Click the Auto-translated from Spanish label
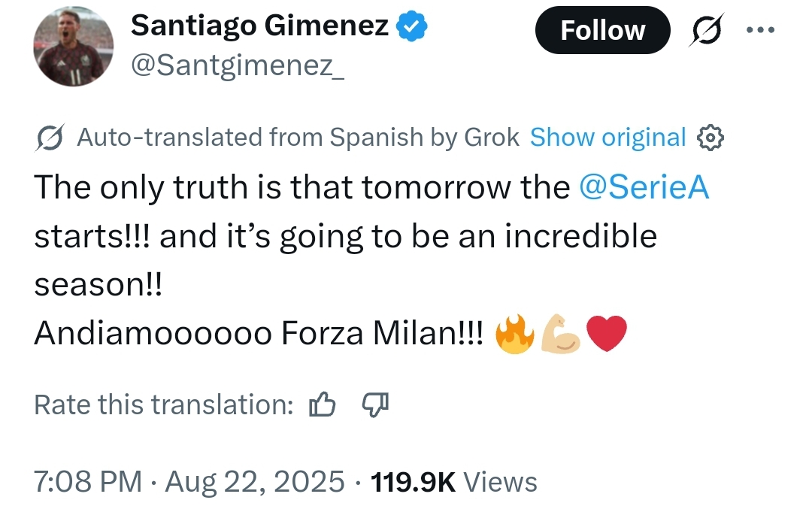Image resolution: width=812 pixels, height=509 pixels. click(x=298, y=138)
